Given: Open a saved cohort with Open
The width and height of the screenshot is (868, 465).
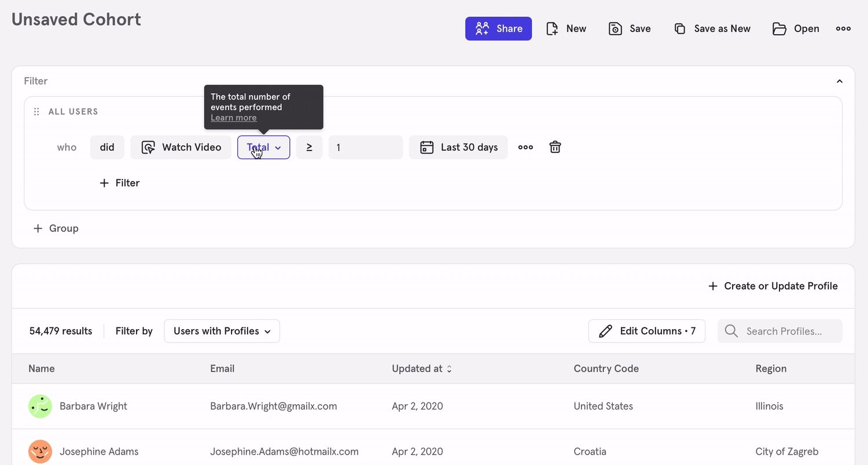Looking at the screenshot, I should pos(796,29).
